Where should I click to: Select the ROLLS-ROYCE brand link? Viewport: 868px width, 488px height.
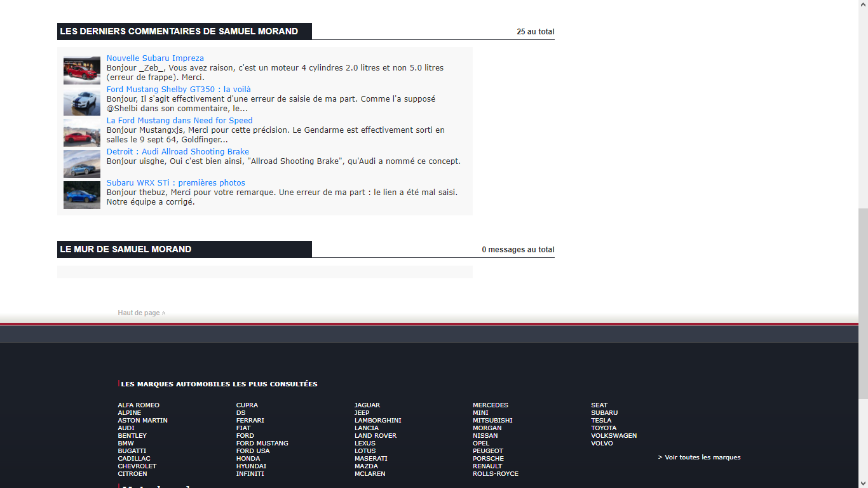496,474
